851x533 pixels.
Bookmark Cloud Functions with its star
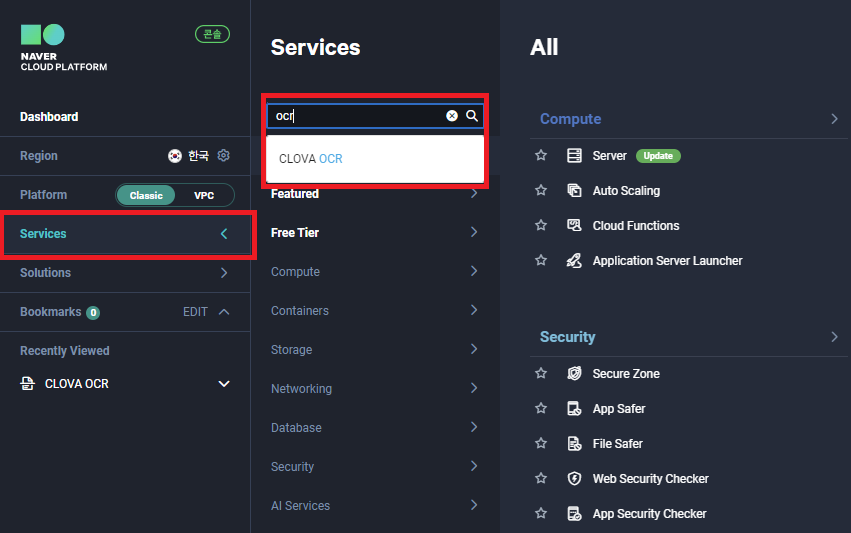coord(541,225)
